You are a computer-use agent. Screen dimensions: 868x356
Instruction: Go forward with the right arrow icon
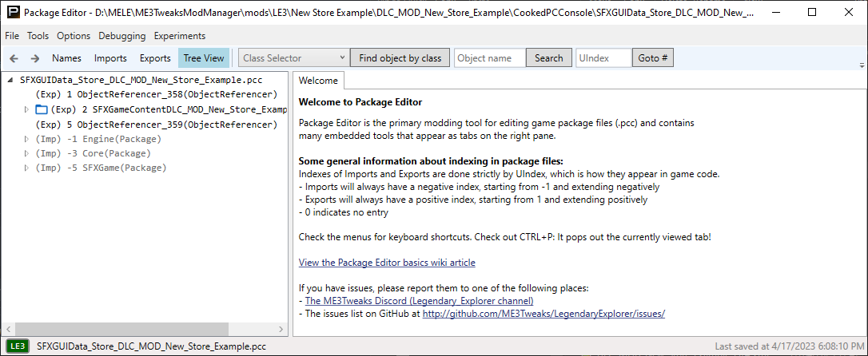click(x=35, y=58)
